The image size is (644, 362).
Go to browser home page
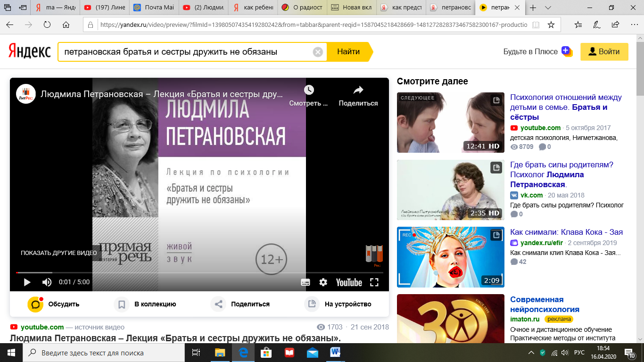point(66,25)
